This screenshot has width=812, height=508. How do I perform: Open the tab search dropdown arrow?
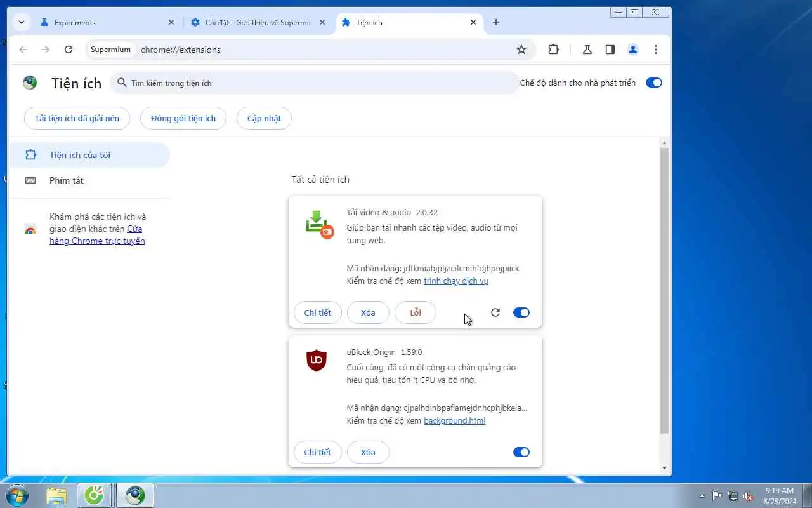tap(22, 22)
